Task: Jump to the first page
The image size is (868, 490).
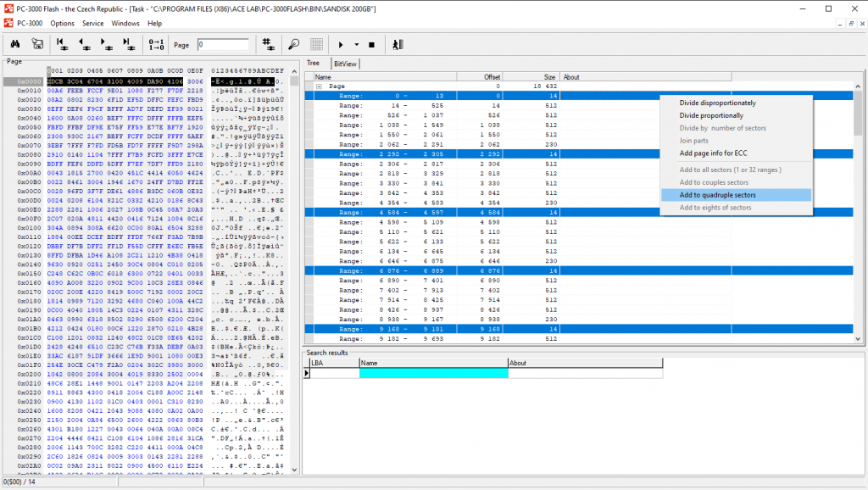Action: (x=63, y=44)
